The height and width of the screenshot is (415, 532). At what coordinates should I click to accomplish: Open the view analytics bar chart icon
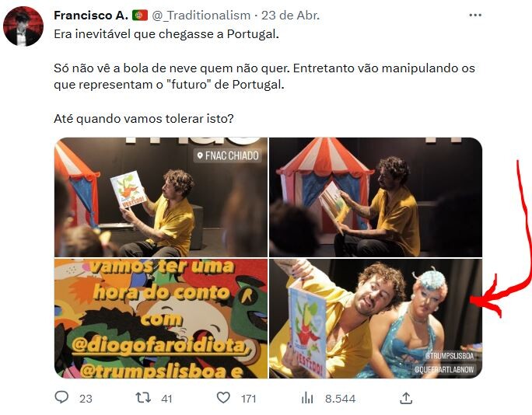click(x=308, y=398)
